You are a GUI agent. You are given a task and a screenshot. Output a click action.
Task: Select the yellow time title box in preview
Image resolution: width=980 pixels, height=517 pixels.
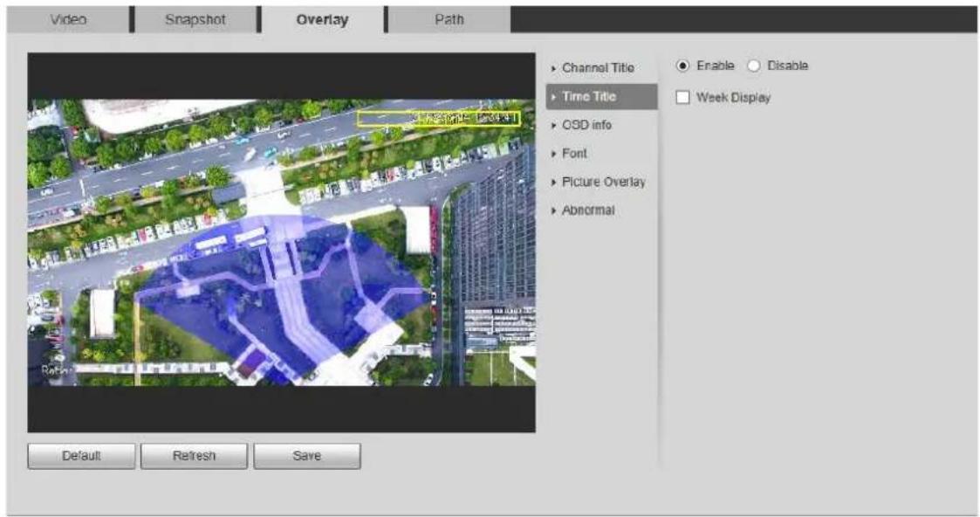[x=439, y=119]
